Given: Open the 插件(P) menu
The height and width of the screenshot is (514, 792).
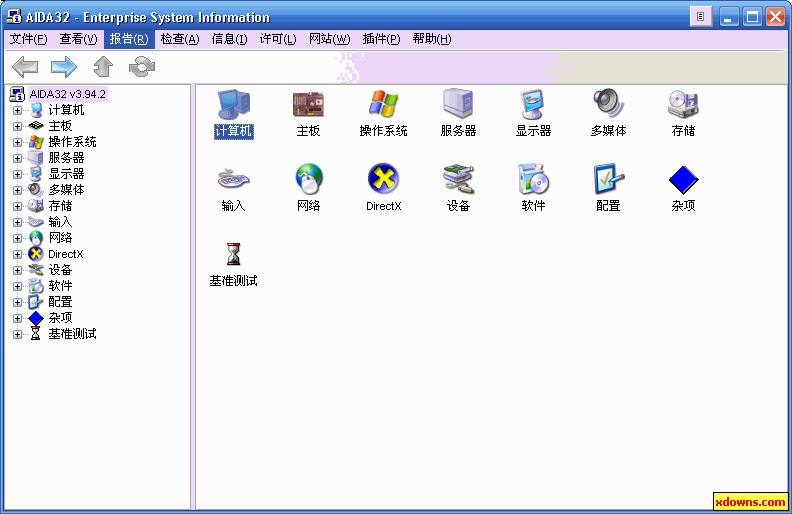Looking at the screenshot, I should coord(381,39).
